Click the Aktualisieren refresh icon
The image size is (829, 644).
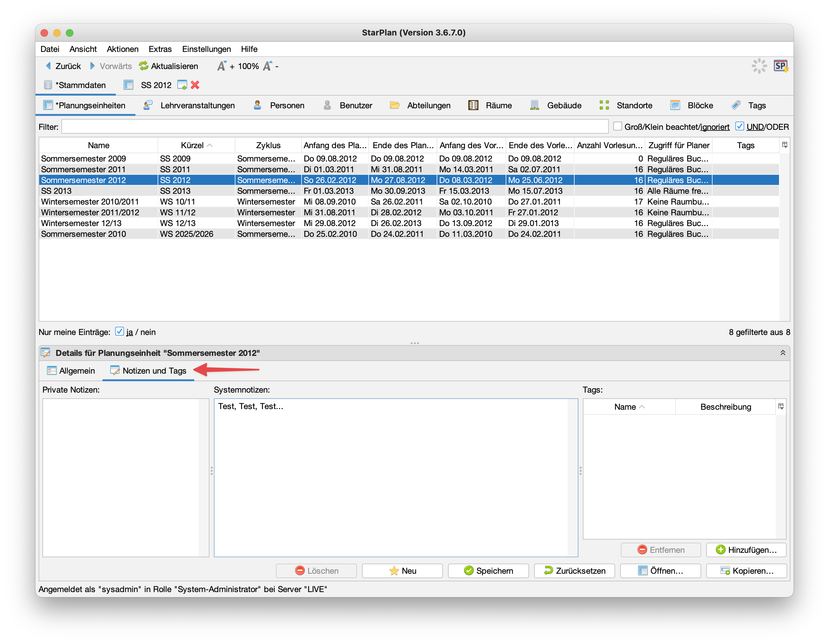[143, 66]
